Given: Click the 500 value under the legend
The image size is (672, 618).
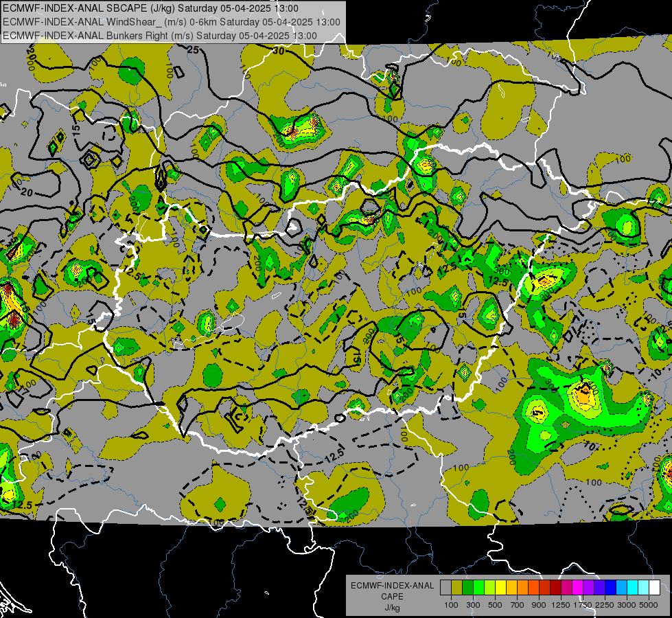Looking at the screenshot, I should click(x=495, y=605).
